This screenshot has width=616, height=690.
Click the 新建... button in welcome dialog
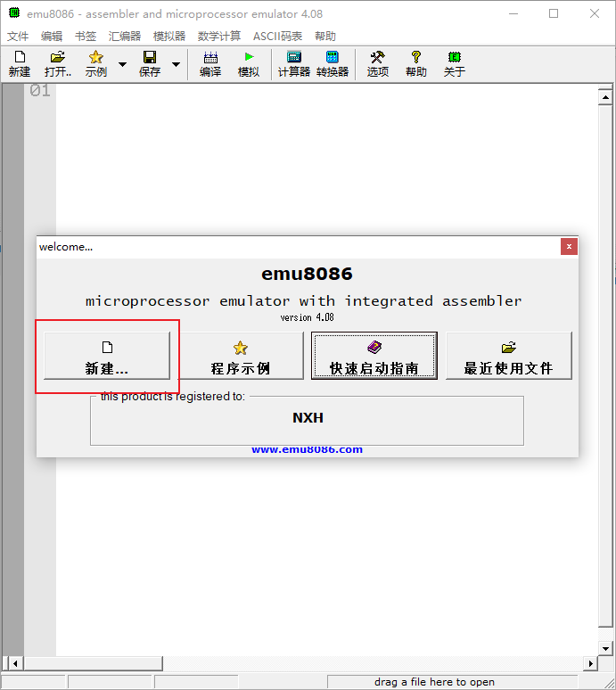click(107, 356)
